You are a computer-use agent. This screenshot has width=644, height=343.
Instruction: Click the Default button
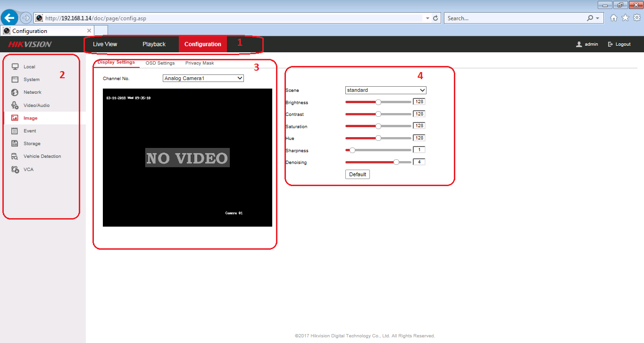(358, 174)
